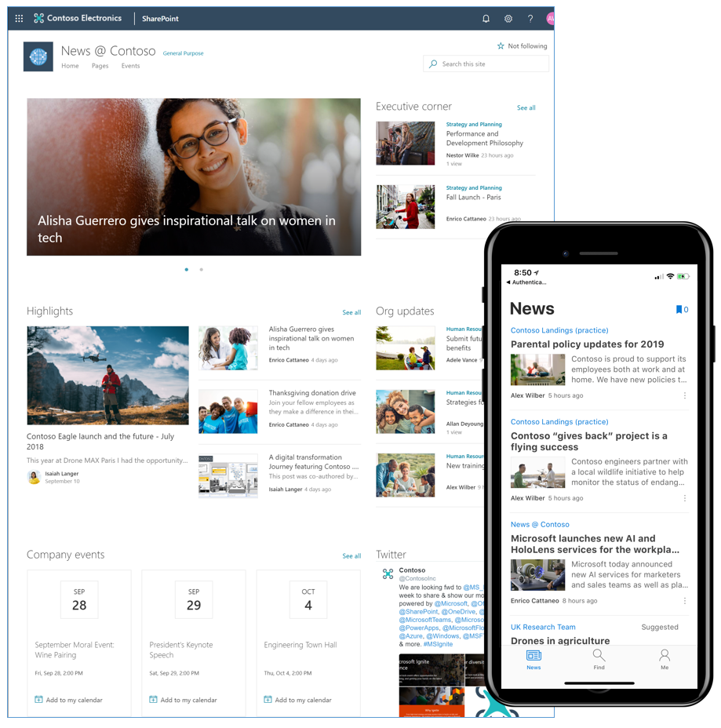721x728 pixels.
Task: Click the News @ Contoso site logo
Action: point(38,56)
